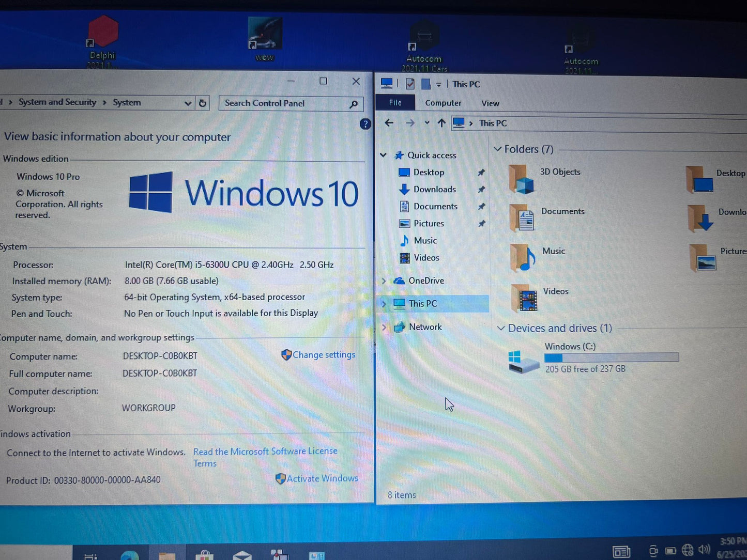Open Task View from the taskbar
747x560 pixels.
(90, 556)
